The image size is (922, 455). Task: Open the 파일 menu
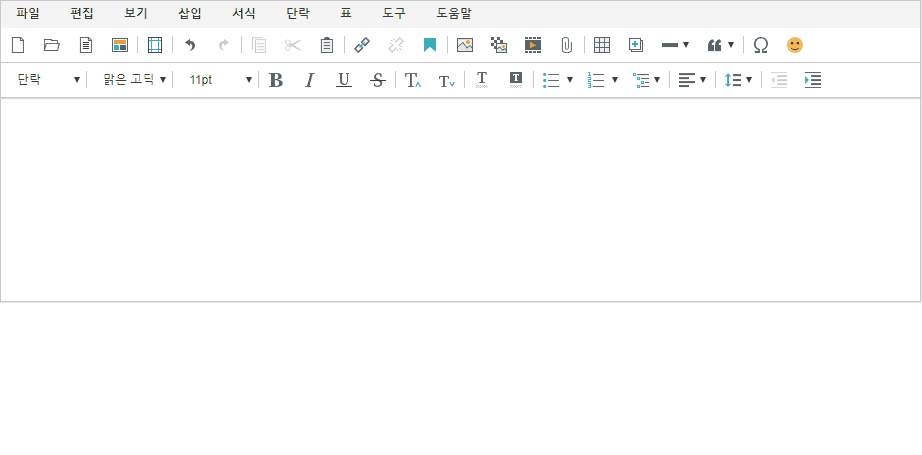[x=28, y=14]
